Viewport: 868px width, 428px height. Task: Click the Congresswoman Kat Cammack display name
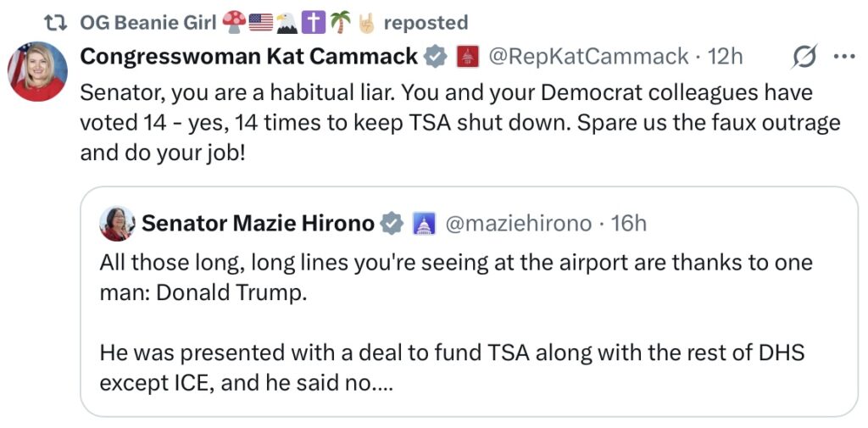tap(248, 57)
